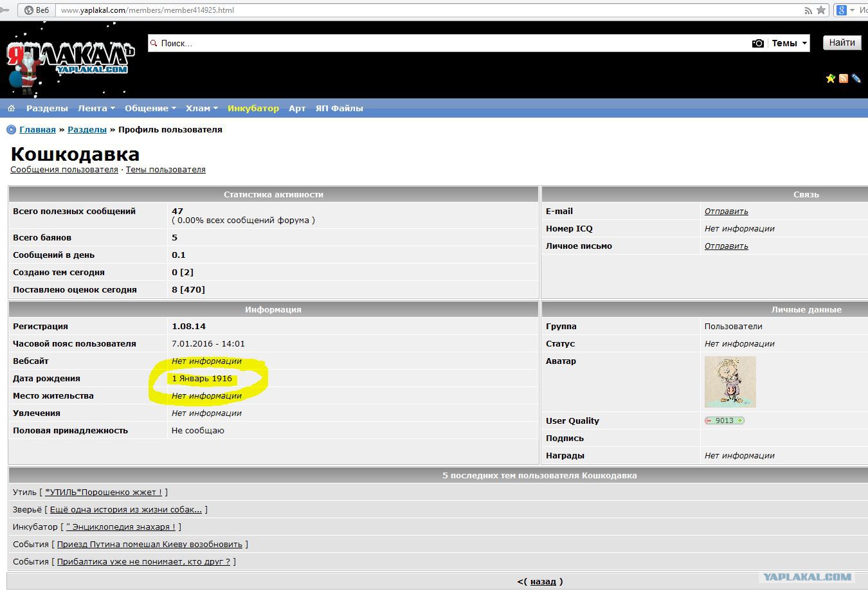Decrease User Quality with the minus sign
This screenshot has width=868, height=596.
point(709,420)
